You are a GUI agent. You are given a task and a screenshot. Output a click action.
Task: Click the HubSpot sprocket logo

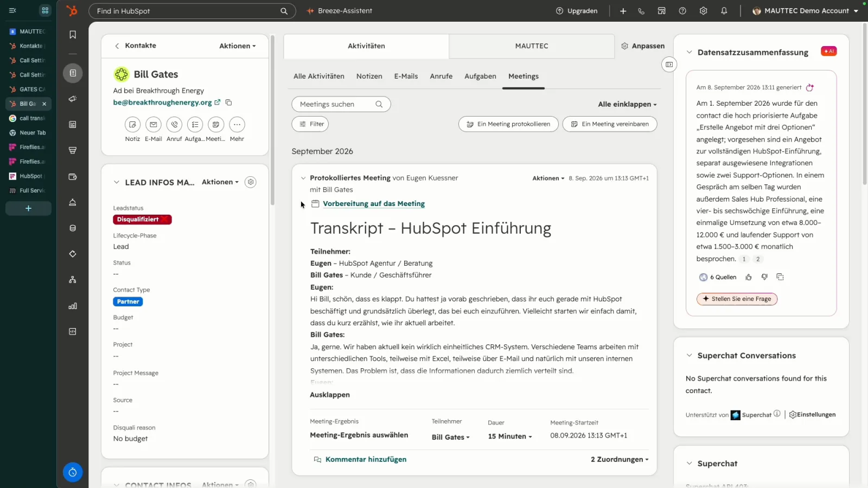pos(72,10)
